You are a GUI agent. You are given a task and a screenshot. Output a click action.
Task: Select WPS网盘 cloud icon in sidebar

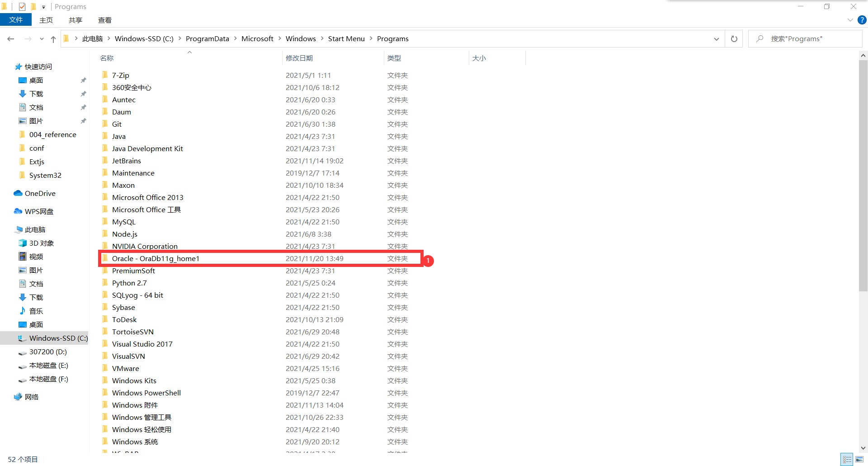(18, 211)
